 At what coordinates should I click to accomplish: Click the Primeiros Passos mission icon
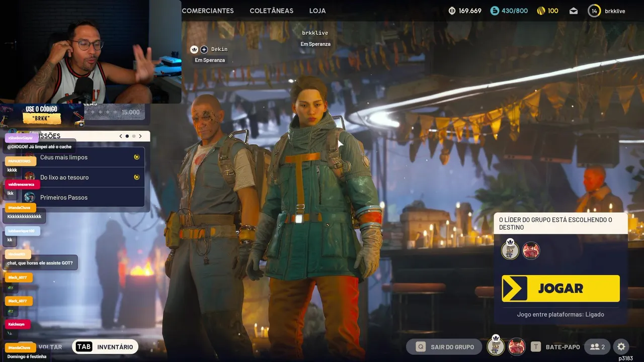[x=30, y=197]
